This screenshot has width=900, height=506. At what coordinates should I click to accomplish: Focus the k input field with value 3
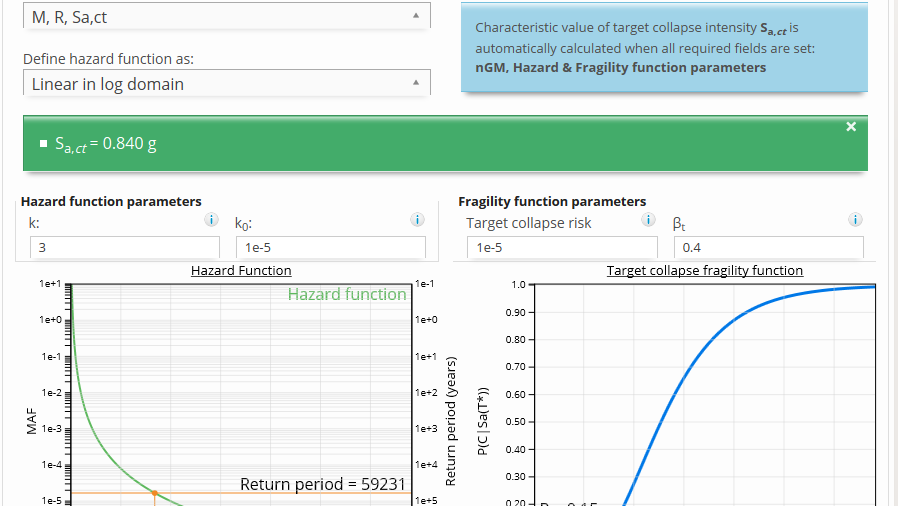tap(124, 247)
